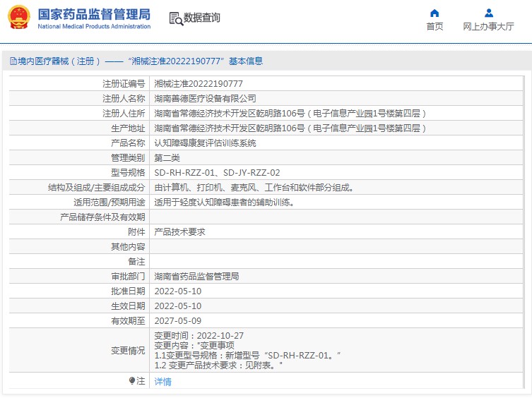Click SD-RH-RZZ-01、SD-JY-RZZ-02 model value
This screenshot has width=532, height=398.
point(217,173)
